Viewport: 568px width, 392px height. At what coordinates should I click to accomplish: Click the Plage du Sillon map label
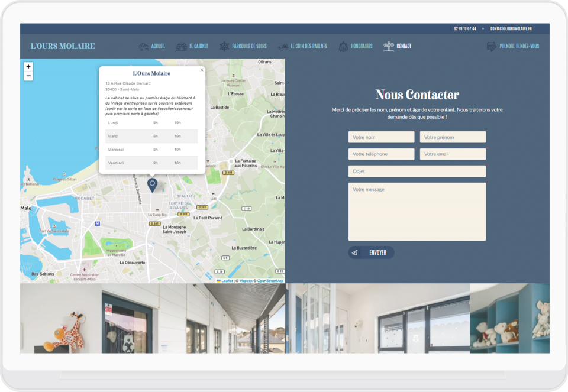point(64,179)
